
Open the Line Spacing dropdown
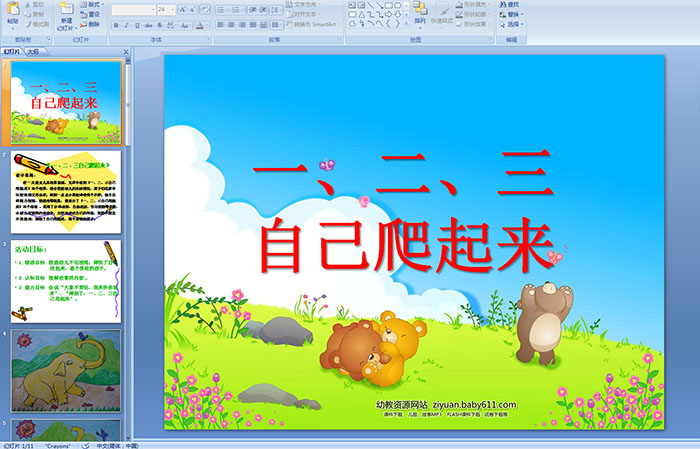point(277,10)
